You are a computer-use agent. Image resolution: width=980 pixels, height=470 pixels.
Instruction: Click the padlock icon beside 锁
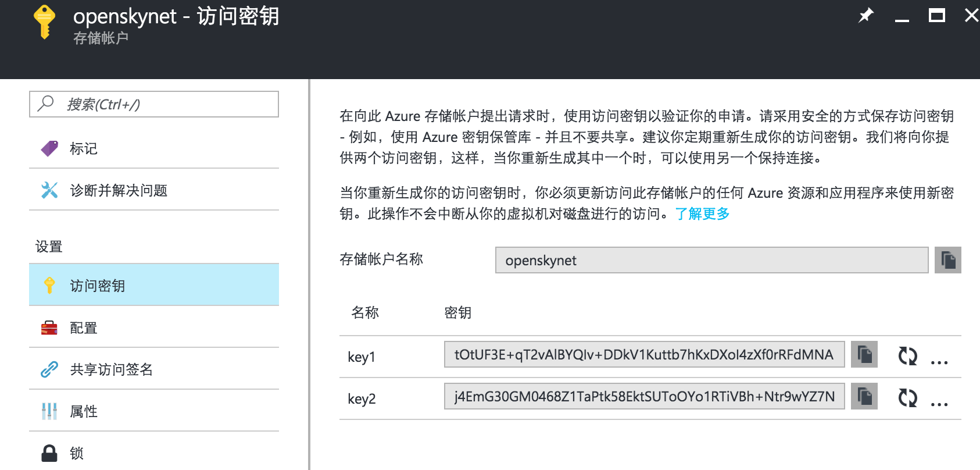(49, 453)
